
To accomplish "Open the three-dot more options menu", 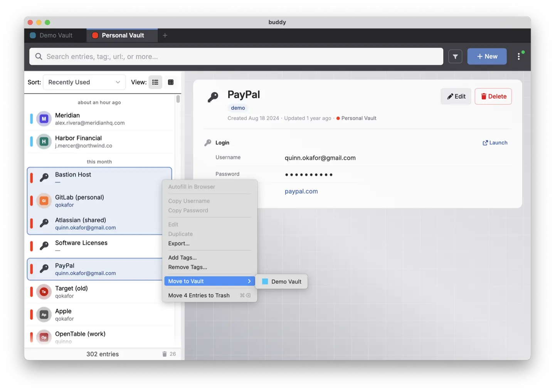I will 519,57.
